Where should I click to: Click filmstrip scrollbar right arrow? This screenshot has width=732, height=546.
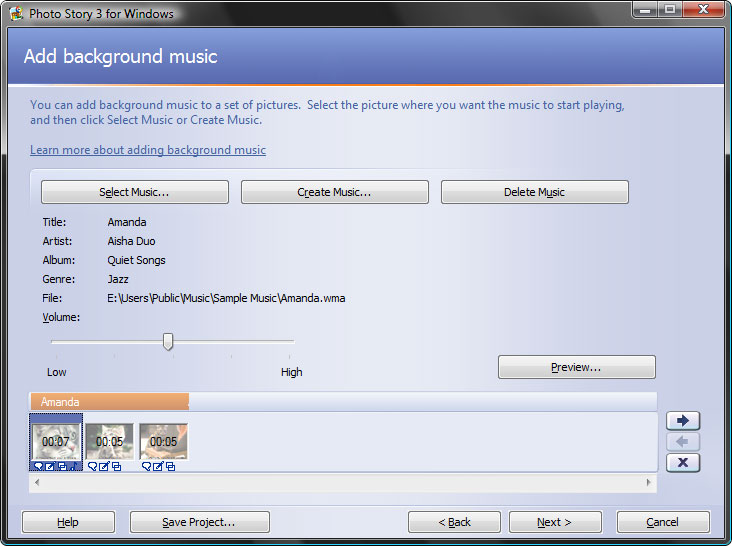tap(648, 482)
